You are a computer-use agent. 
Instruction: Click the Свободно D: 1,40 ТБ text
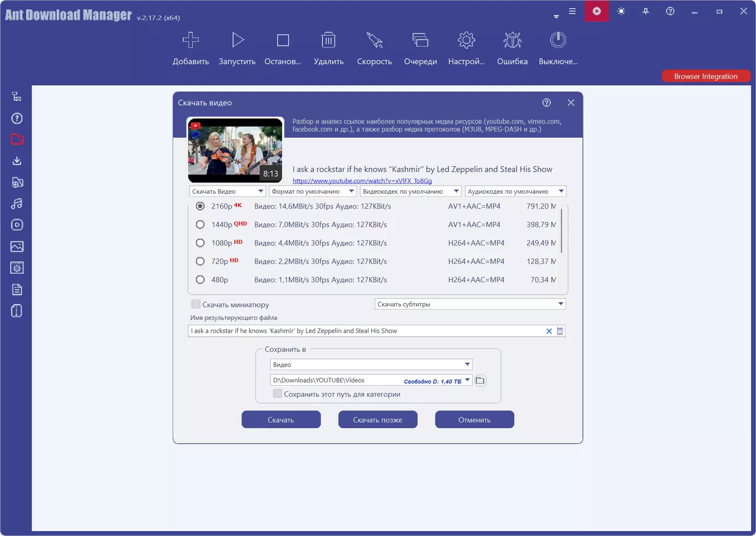coord(433,382)
